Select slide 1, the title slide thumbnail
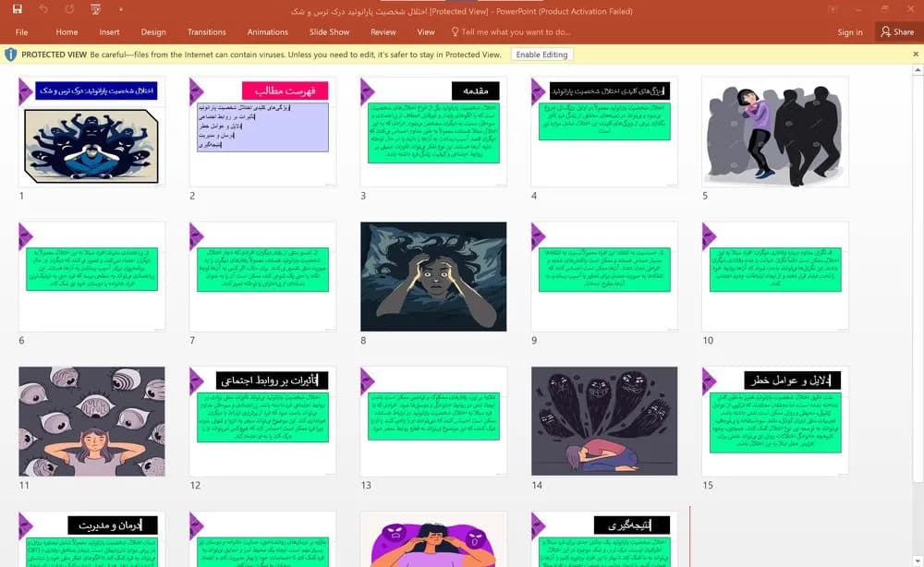The image size is (924, 567). tap(91, 131)
